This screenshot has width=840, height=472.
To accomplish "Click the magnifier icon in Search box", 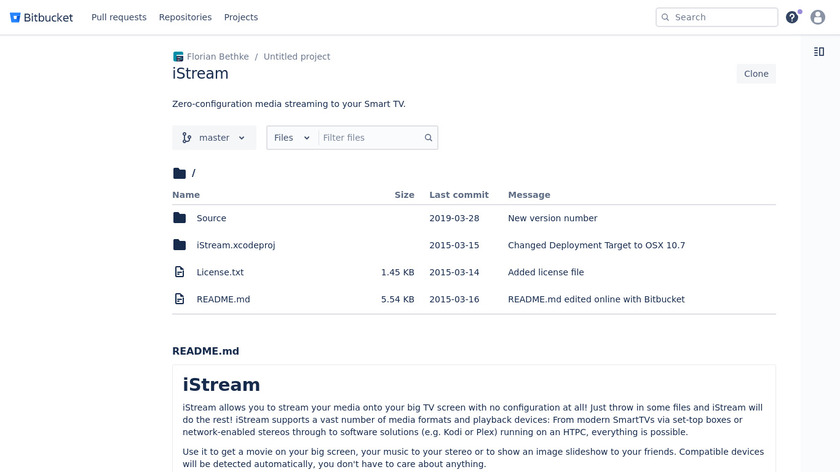I will pos(665,17).
